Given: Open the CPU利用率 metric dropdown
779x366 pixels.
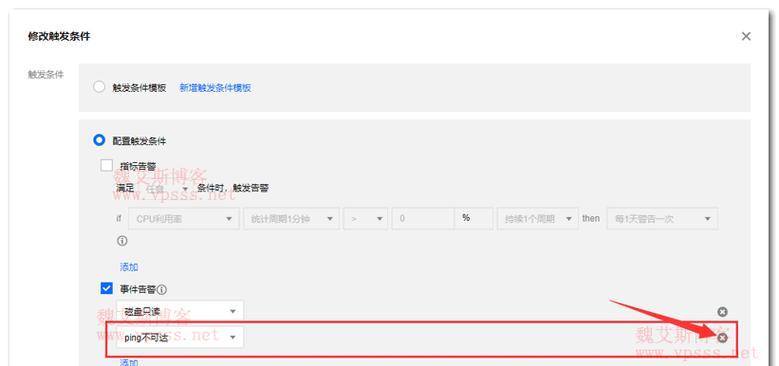Looking at the screenshot, I should (183, 219).
